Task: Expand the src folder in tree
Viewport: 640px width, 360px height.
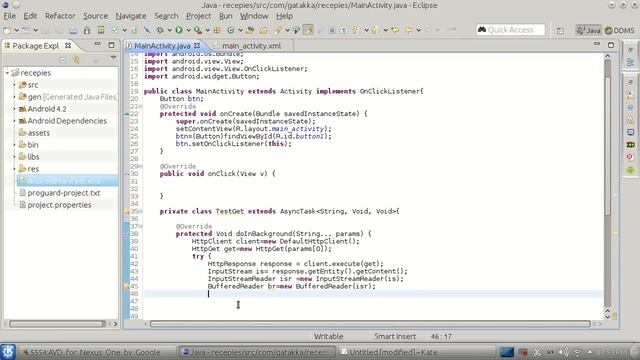Action: click(x=14, y=85)
